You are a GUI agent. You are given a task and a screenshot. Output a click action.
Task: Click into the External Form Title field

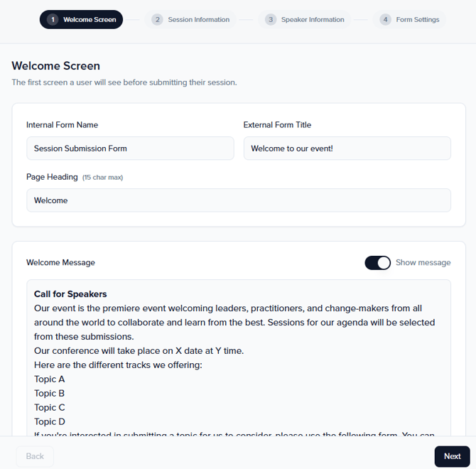tap(347, 149)
